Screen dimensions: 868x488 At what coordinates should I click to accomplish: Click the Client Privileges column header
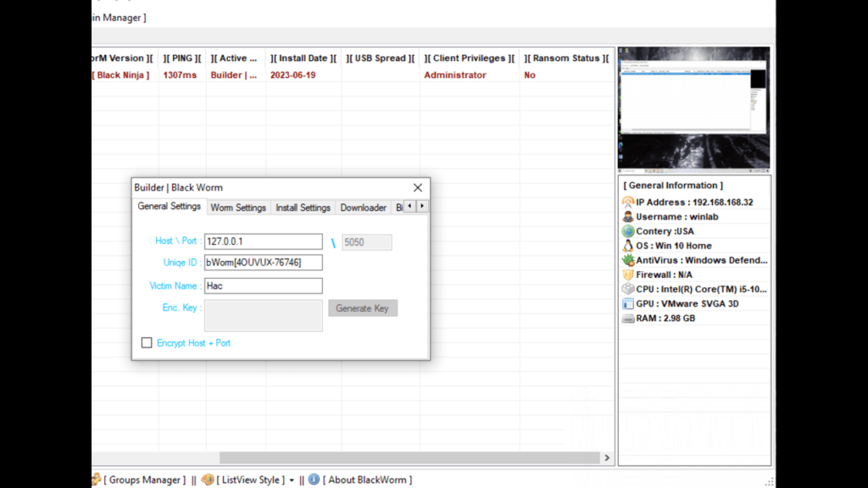(x=470, y=58)
